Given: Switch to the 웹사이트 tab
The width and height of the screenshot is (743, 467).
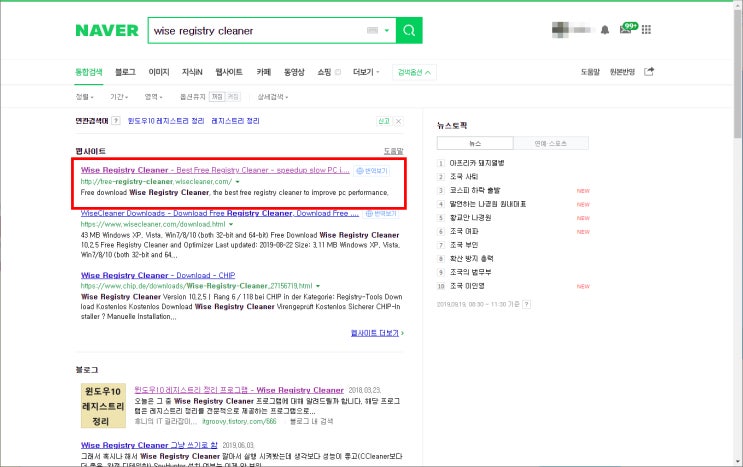Looking at the screenshot, I should tap(229, 72).
